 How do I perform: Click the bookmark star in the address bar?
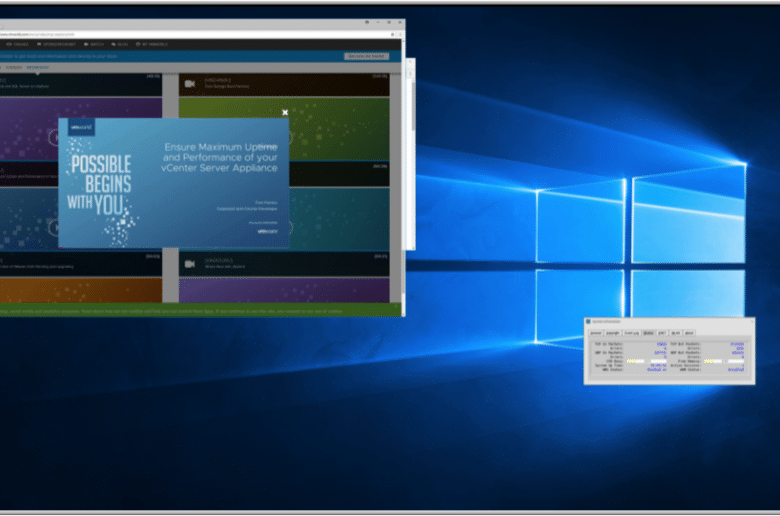392,34
